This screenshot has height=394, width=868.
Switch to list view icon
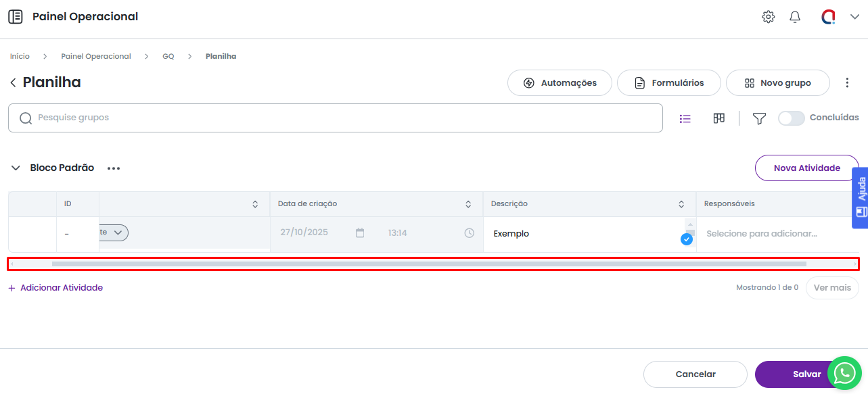[x=685, y=118]
